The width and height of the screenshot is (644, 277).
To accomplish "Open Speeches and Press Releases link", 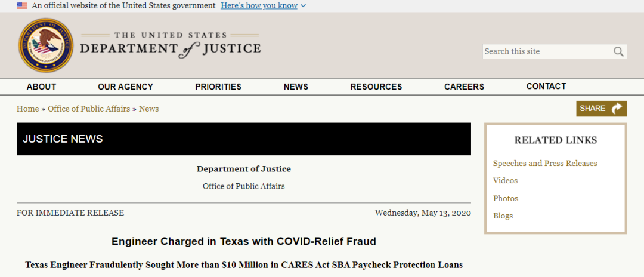I will [544, 164].
